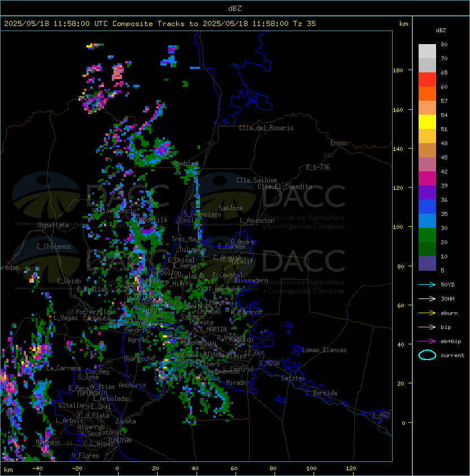Click the 'Tres_Mayo' map label

[x=186, y=239]
